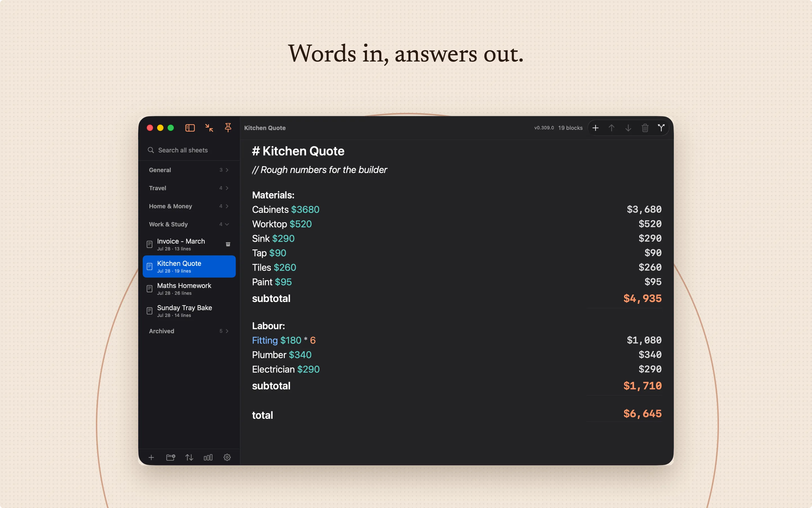The image size is (812, 508).
Task: Open the Sunday Tray Bake sheet
Action: (x=189, y=311)
